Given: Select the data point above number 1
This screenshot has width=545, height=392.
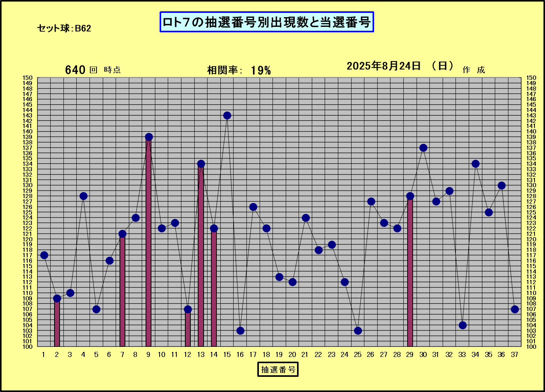Looking at the screenshot, I should point(44,255).
